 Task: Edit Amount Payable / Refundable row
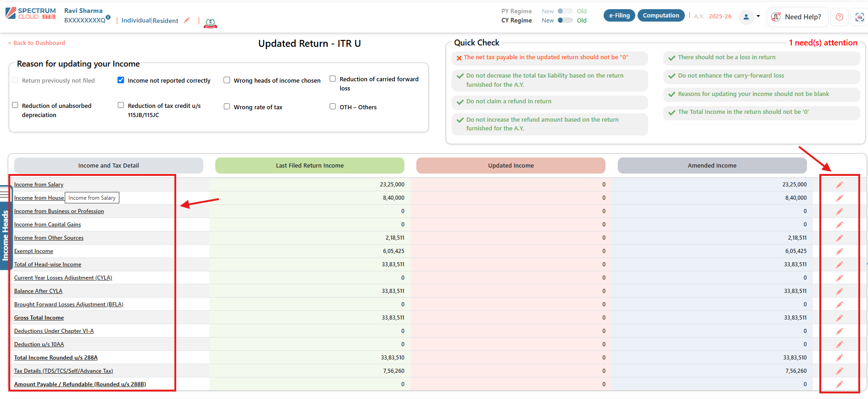(839, 384)
